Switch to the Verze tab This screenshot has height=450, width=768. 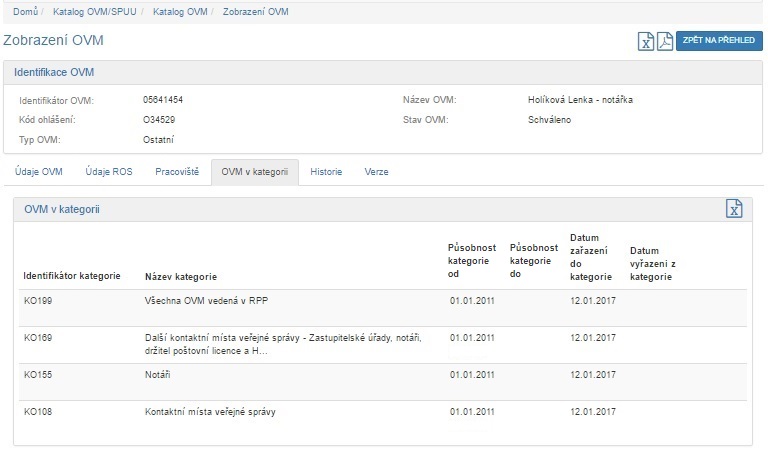pyautogui.click(x=376, y=171)
